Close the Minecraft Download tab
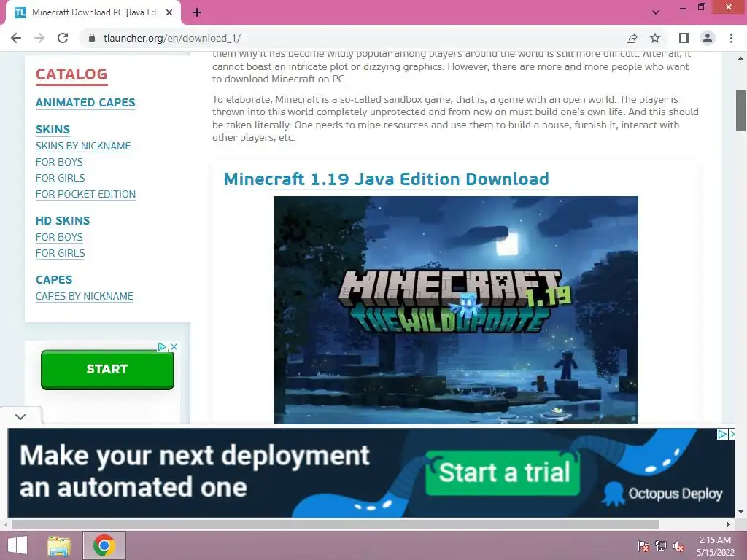747x560 pixels. pyautogui.click(x=169, y=12)
